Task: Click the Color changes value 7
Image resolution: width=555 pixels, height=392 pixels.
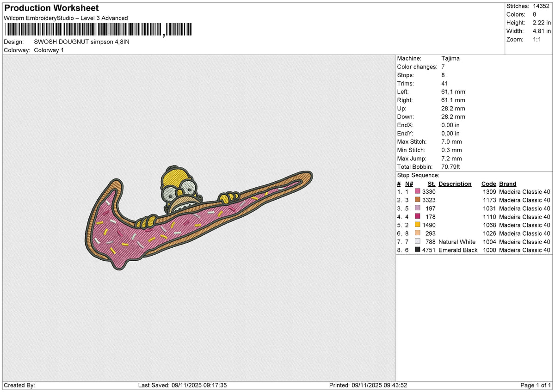Action: [x=444, y=67]
